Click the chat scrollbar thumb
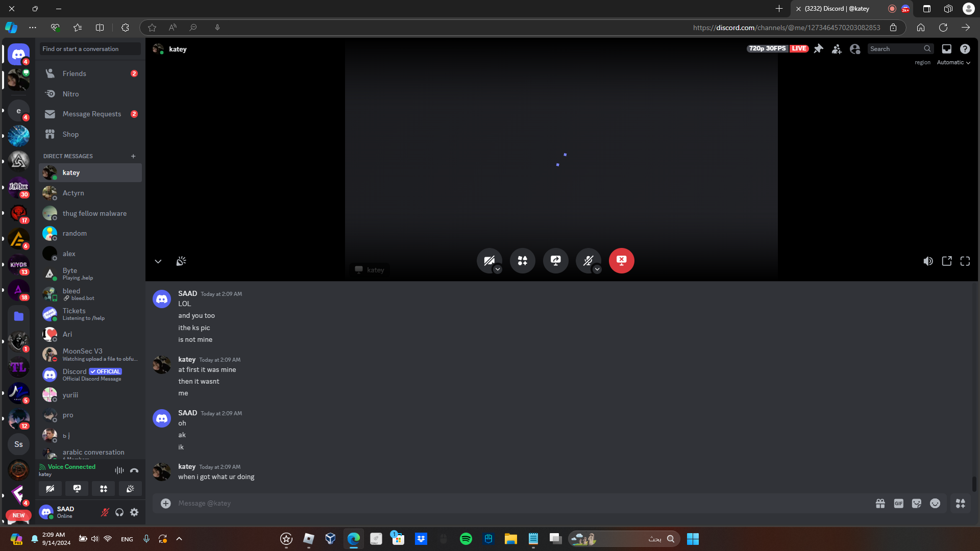Screen dimensions: 980x551 coord(974,484)
